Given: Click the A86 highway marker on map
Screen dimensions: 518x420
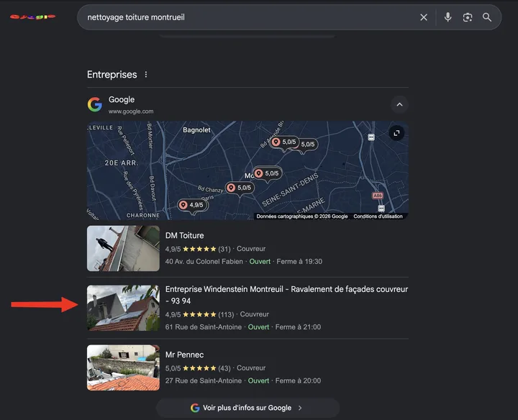Looking at the screenshot, I should coord(378,196).
